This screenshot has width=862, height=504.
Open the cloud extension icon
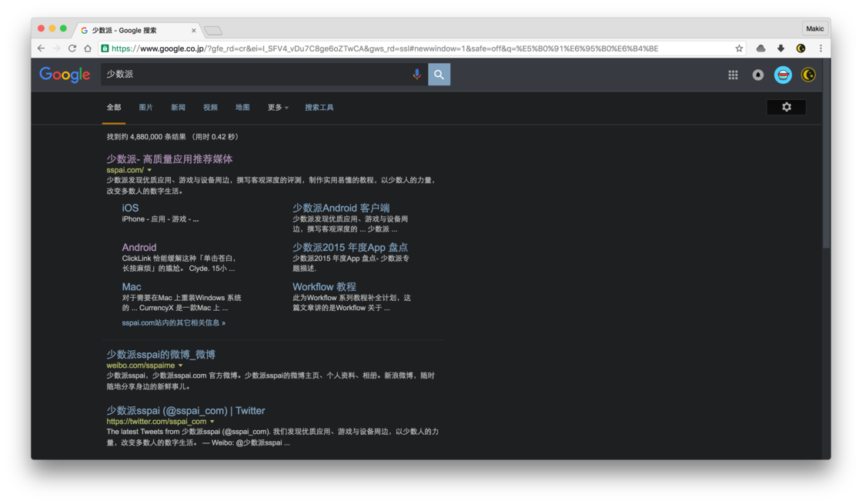pos(761,48)
